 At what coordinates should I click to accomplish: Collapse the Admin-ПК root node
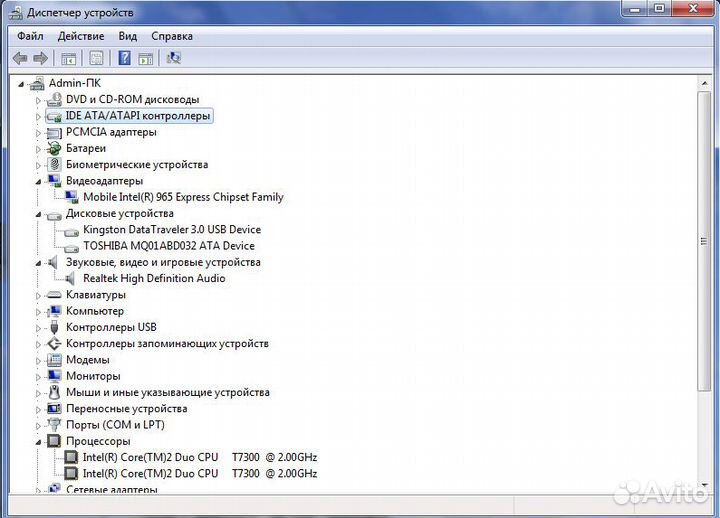tap(21, 84)
